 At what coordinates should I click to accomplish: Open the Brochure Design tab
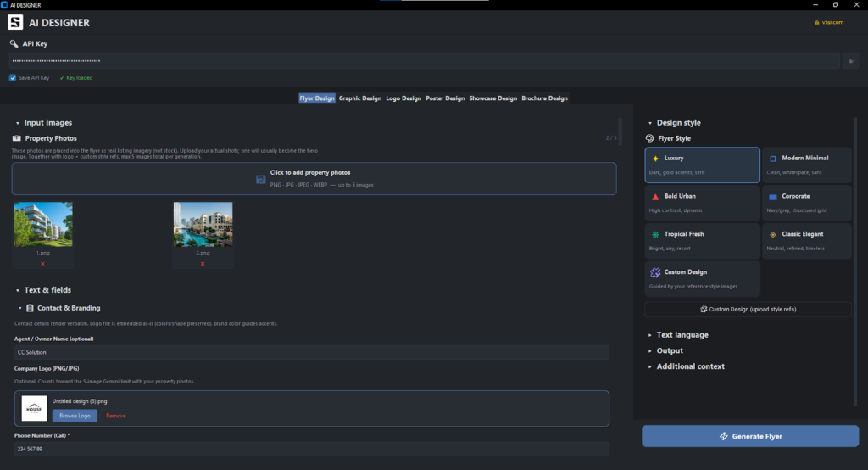click(544, 98)
